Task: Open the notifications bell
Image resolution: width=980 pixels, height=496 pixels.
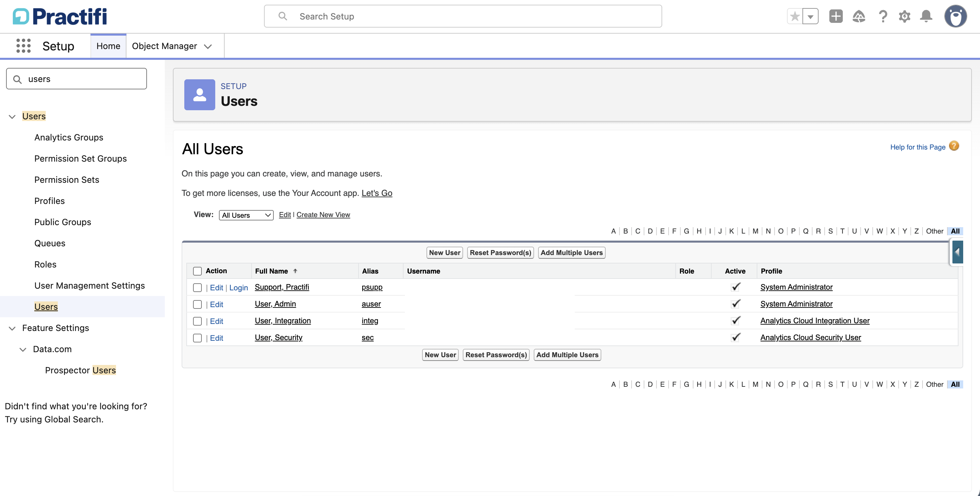Action: coord(926,16)
